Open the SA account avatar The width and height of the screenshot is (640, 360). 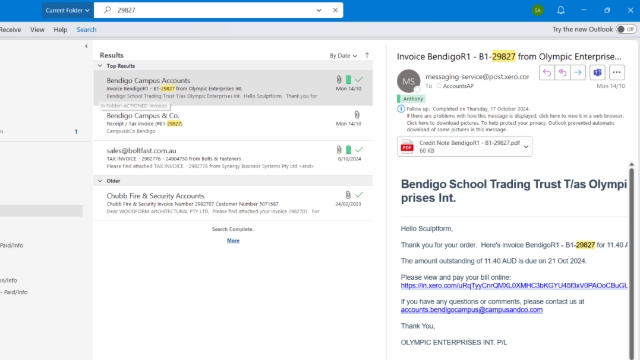(538, 10)
